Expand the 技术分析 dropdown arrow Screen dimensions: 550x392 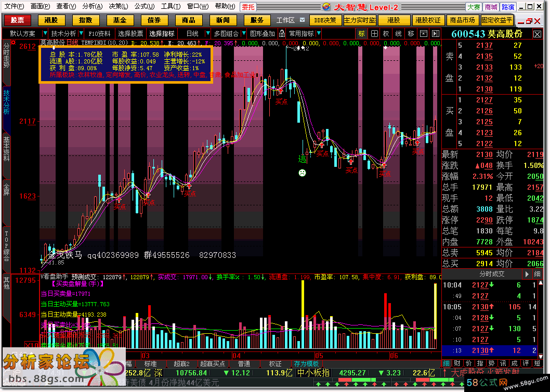tap(81, 34)
